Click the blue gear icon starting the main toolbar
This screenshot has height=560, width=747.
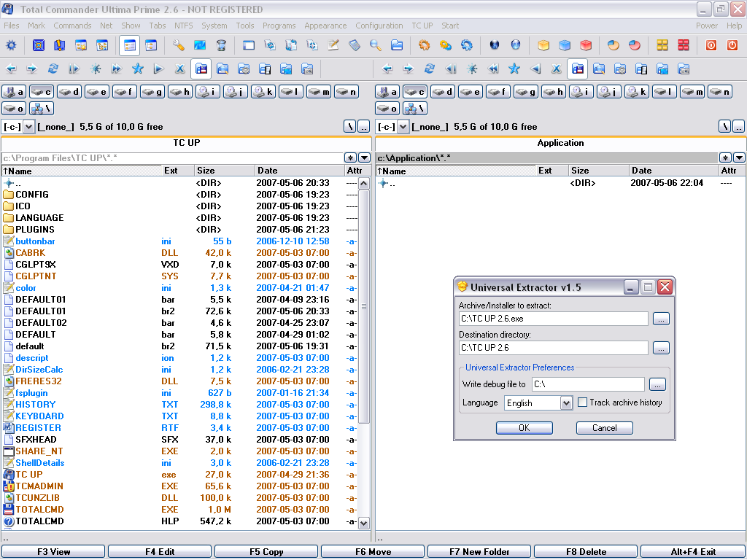(x=11, y=45)
